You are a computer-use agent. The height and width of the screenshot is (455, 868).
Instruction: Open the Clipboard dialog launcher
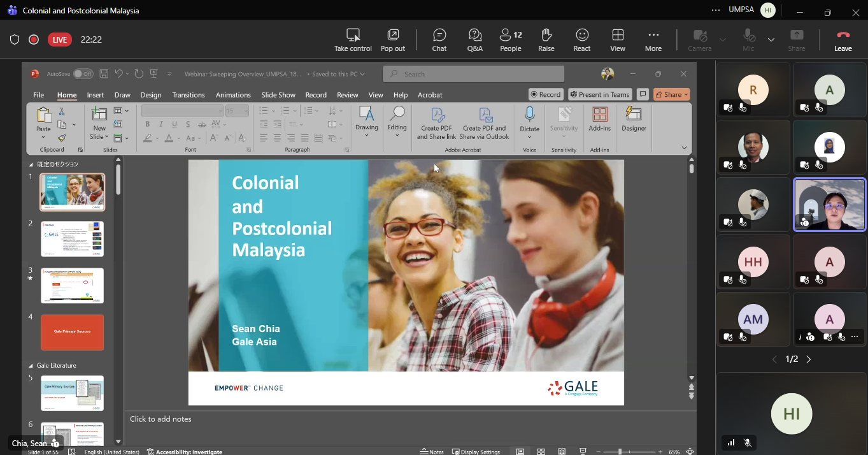coord(80,150)
